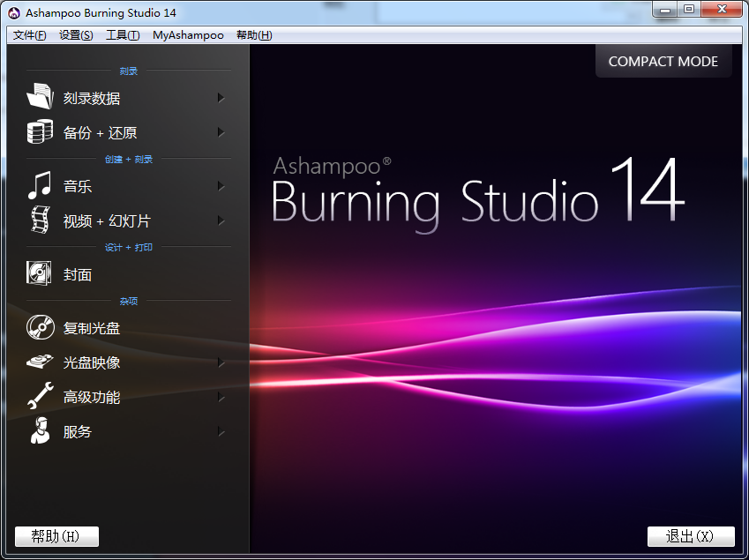Click the Backup + Restore database icon
Image resolution: width=749 pixels, height=560 pixels.
click(x=40, y=132)
